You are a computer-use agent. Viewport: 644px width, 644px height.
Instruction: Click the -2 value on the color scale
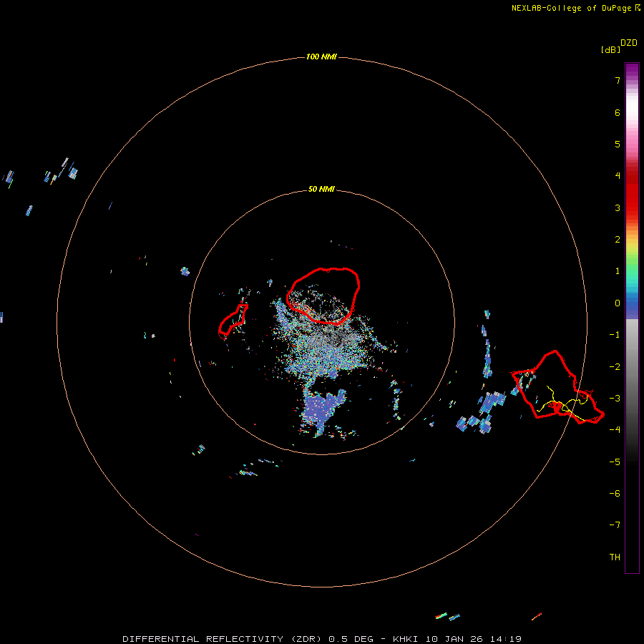click(x=615, y=367)
